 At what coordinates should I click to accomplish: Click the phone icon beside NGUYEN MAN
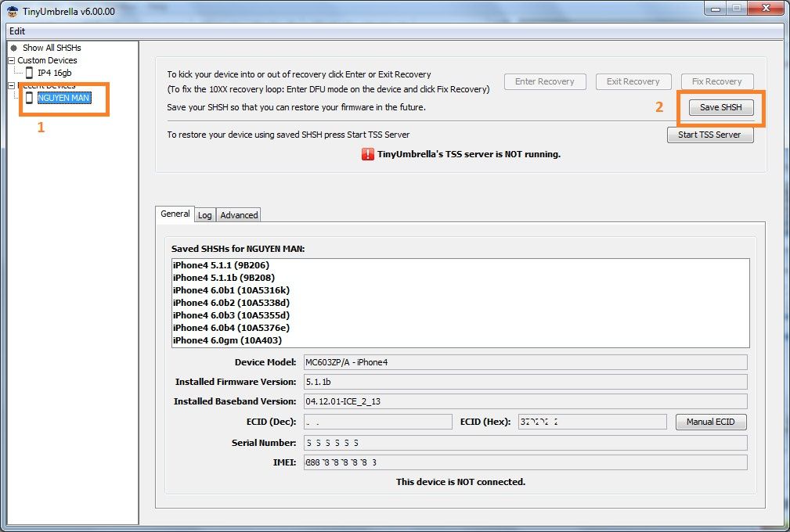coord(29,98)
